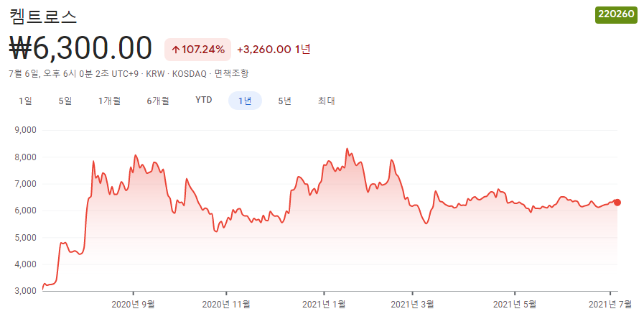Click the 켐트로스 stock name heading
Image resolution: width=644 pixels, height=319 pixels.
pyautogui.click(x=42, y=17)
